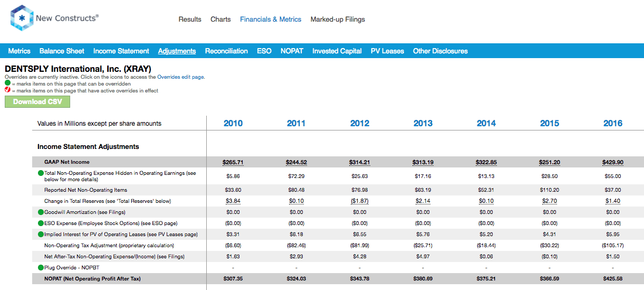Open the Charts top navigation item

[220, 19]
